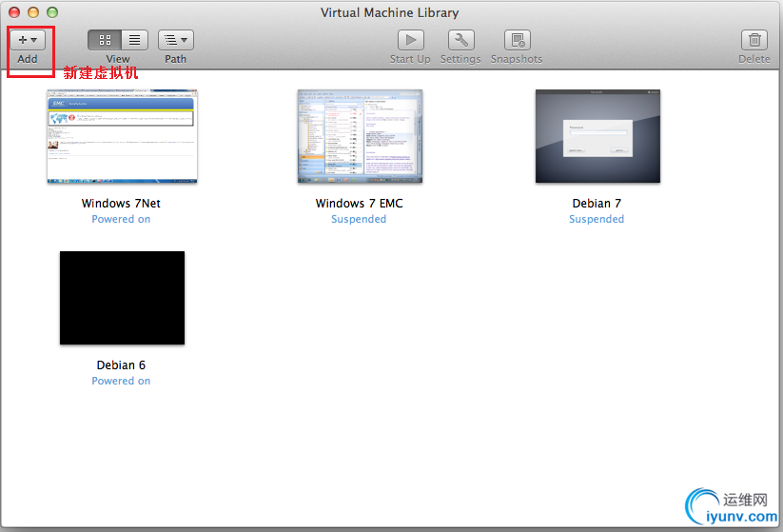Open the Add virtual machine dropdown

[28, 40]
